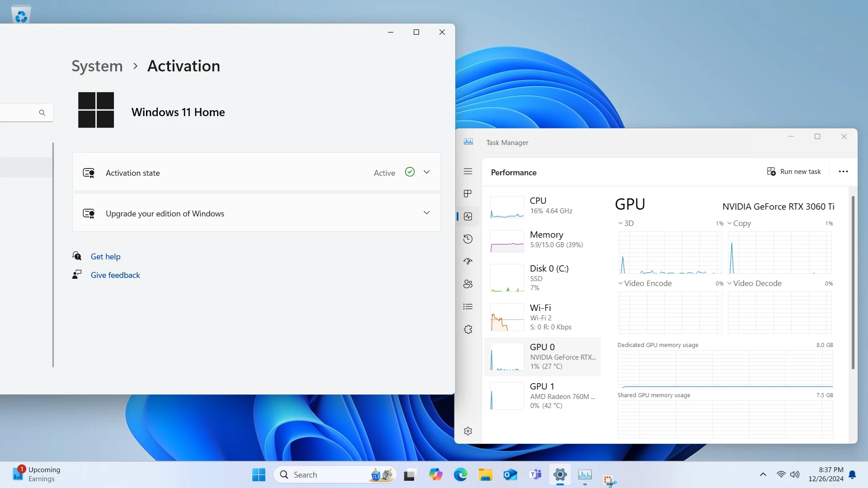Open the Users icon in Task Manager sidebar
Viewport: 868px width, 488px height.
(468, 284)
